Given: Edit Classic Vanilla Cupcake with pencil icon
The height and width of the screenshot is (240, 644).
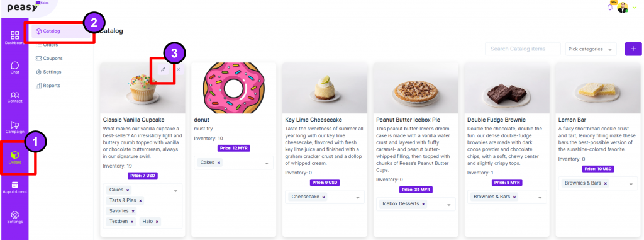Looking at the screenshot, I should (163, 69).
